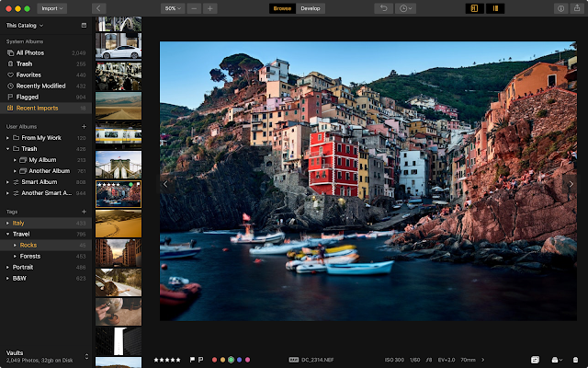Collapse the Travel tag group
The image size is (588, 368).
click(7, 234)
